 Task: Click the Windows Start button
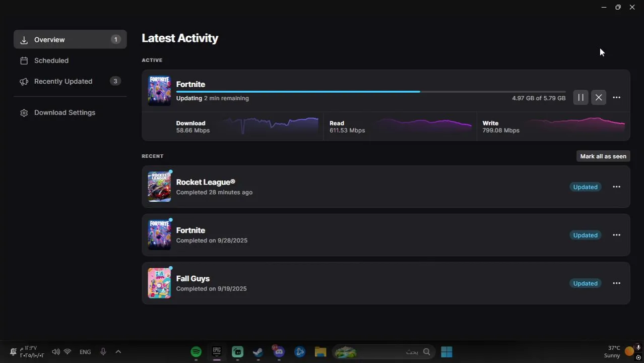coord(446,352)
